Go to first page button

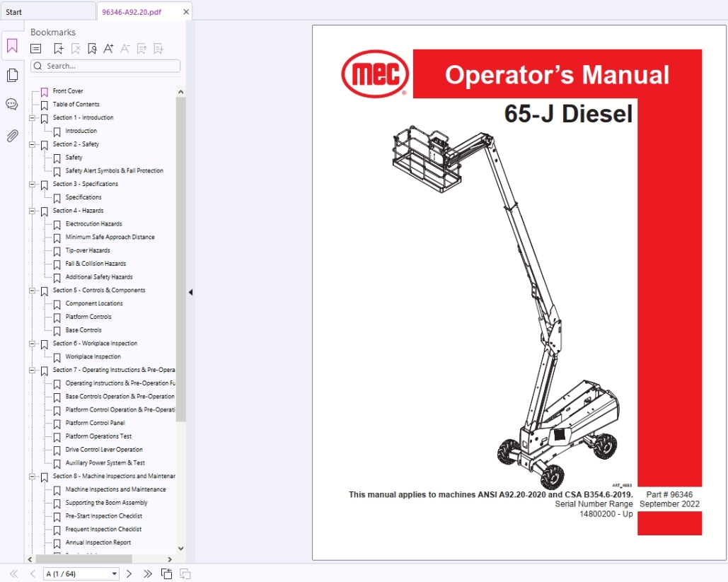click(x=14, y=574)
